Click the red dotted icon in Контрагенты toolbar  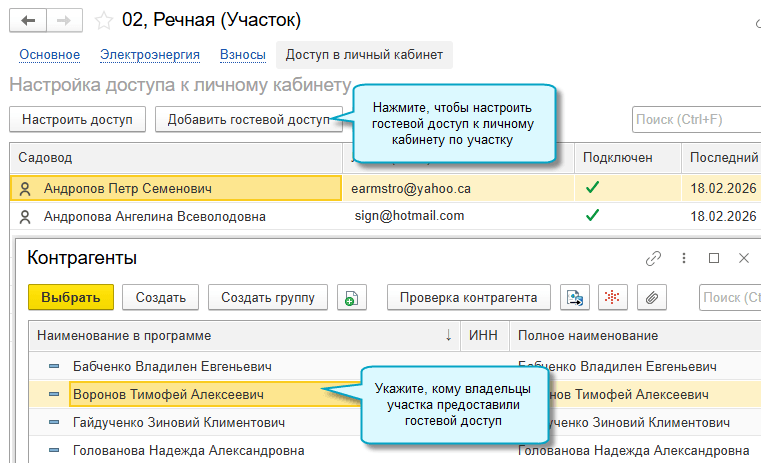(612, 297)
